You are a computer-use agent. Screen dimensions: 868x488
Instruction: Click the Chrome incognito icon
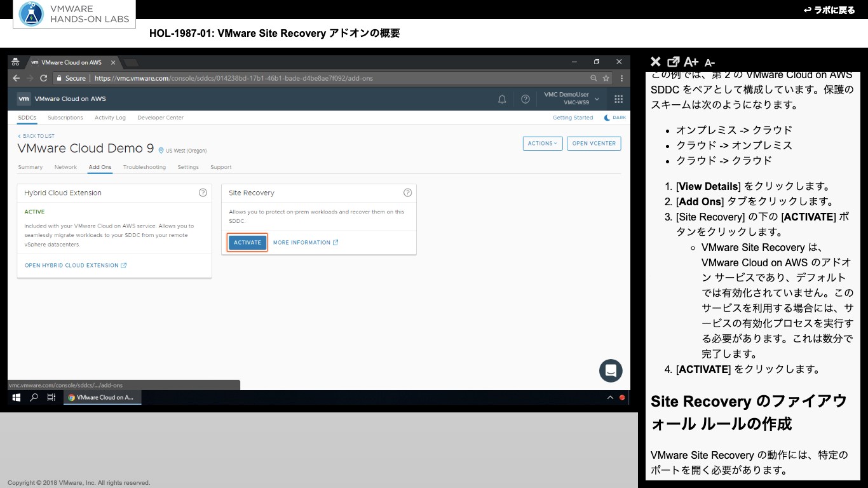tap(16, 62)
